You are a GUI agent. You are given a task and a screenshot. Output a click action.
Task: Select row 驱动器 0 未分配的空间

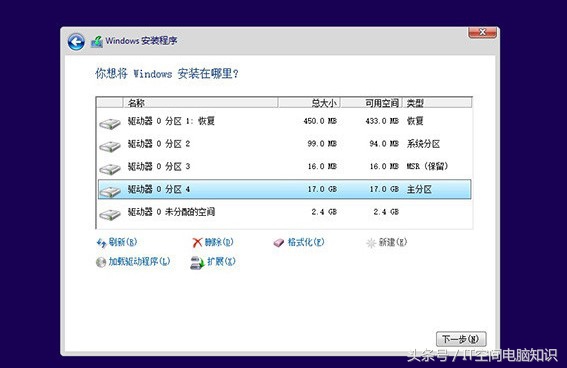click(285, 212)
